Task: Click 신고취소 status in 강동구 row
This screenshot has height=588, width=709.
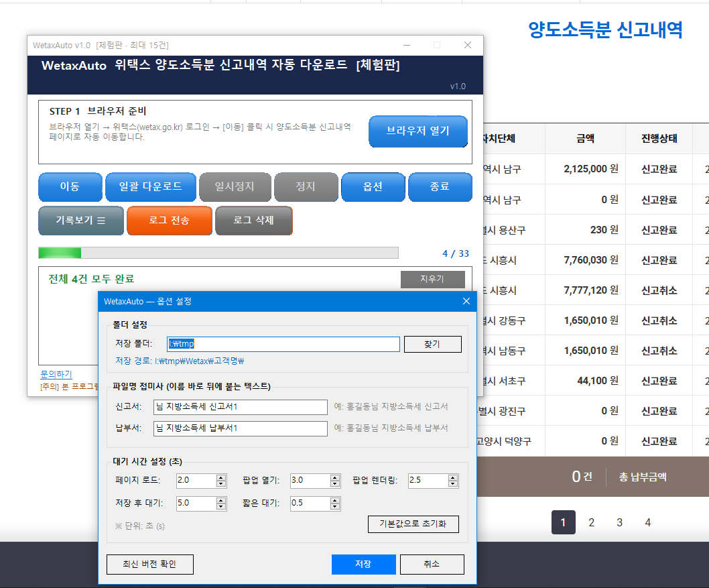Action: (659, 320)
